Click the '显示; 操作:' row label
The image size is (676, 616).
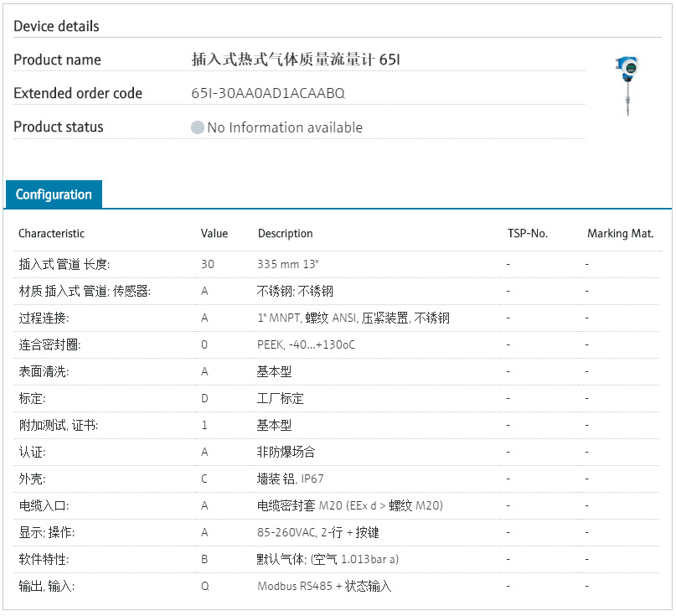point(47,532)
